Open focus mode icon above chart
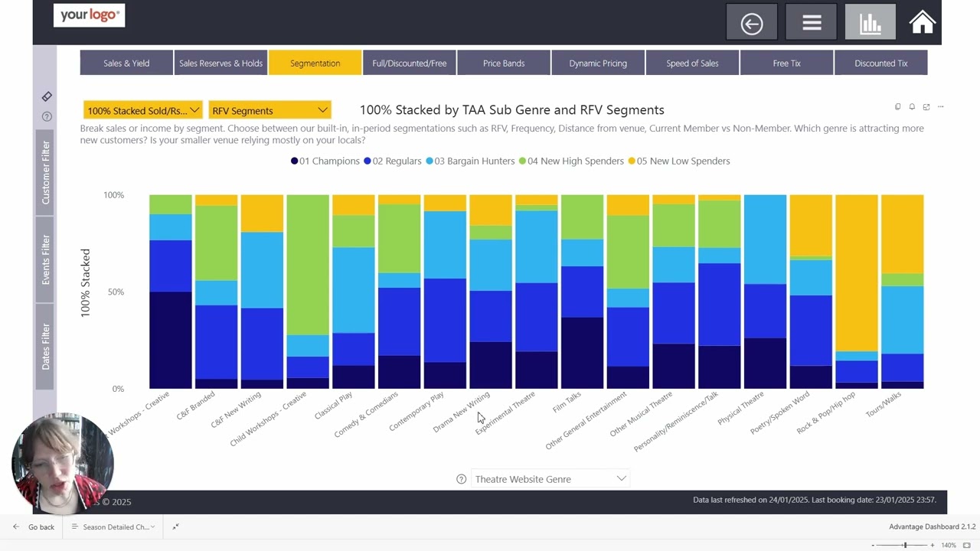Viewport: 980px width, 551px height. tap(926, 107)
